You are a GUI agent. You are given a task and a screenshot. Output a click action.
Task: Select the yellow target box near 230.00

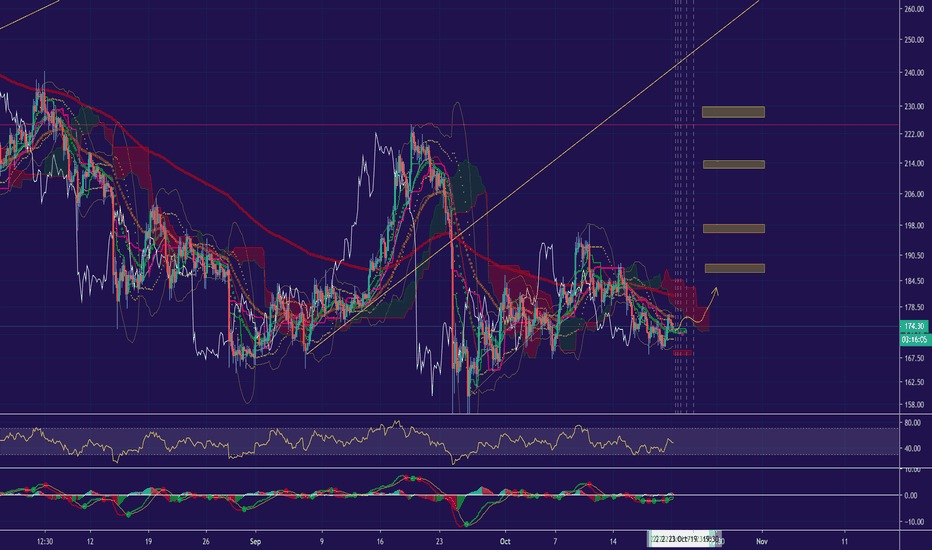tap(733, 112)
